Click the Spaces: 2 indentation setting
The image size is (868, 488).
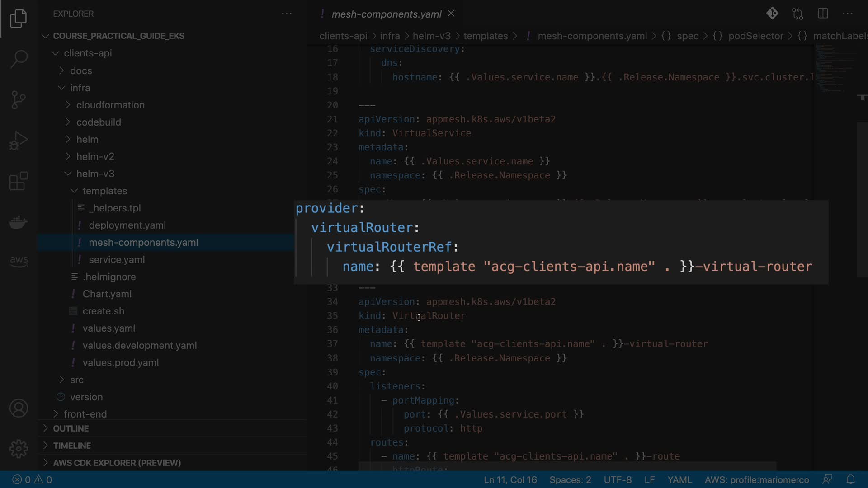pyautogui.click(x=570, y=479)
